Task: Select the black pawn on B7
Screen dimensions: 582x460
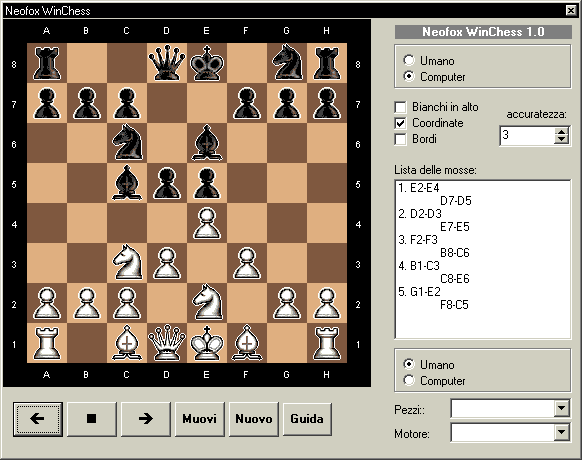Action: [87, 103]
